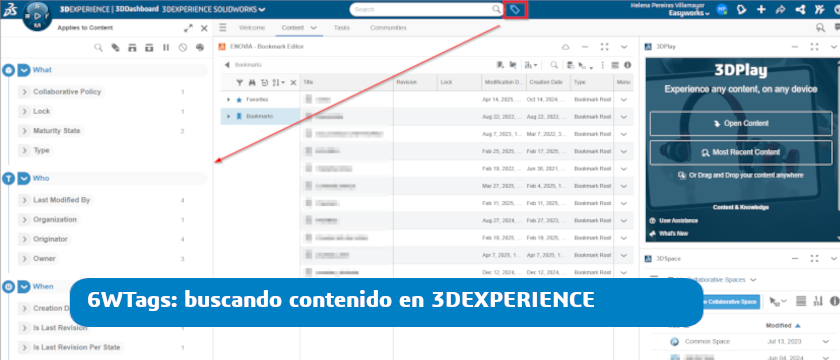
Task: Click the Most Recent Content button
Action: pos(741,152)
